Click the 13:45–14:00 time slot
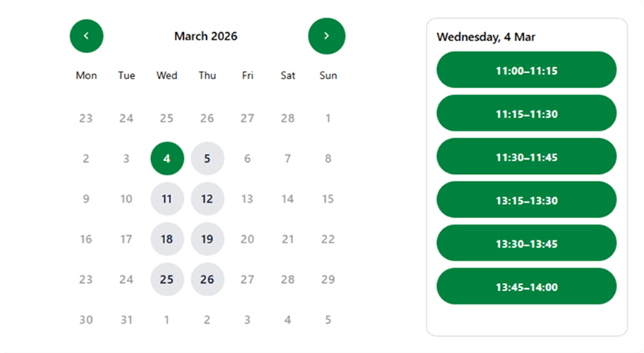 [526, 287]
